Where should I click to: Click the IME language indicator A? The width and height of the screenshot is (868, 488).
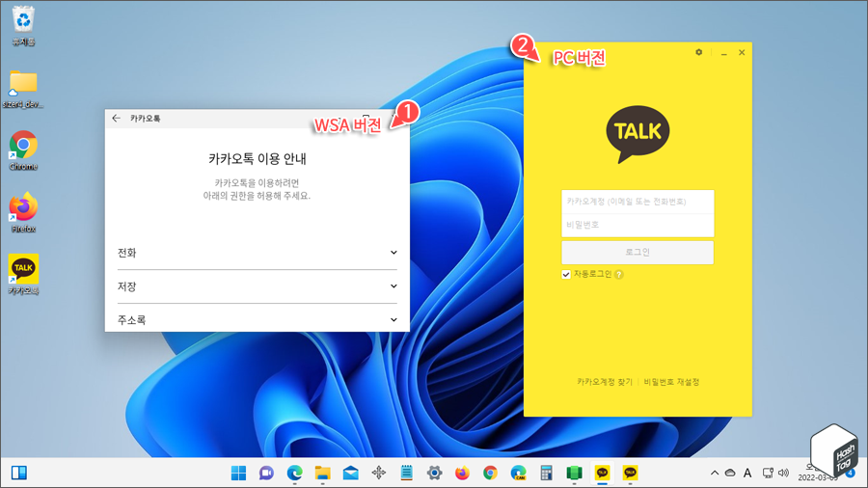tap(747, 474)
